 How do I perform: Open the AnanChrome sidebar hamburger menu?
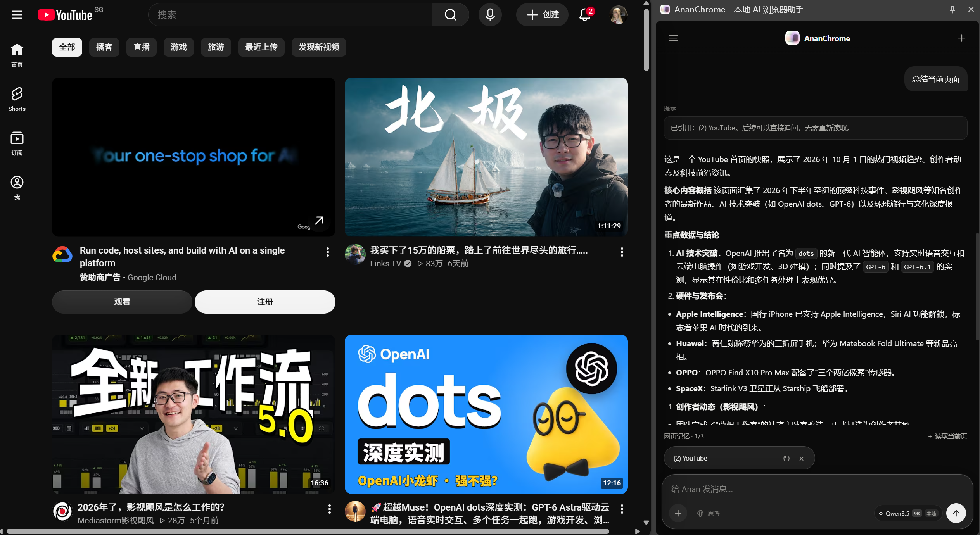click(x=673, y=38)
